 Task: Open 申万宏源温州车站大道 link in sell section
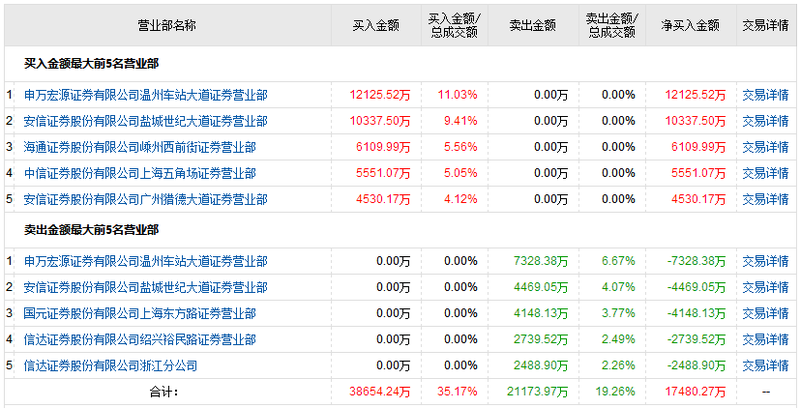(x=146, y=262)
